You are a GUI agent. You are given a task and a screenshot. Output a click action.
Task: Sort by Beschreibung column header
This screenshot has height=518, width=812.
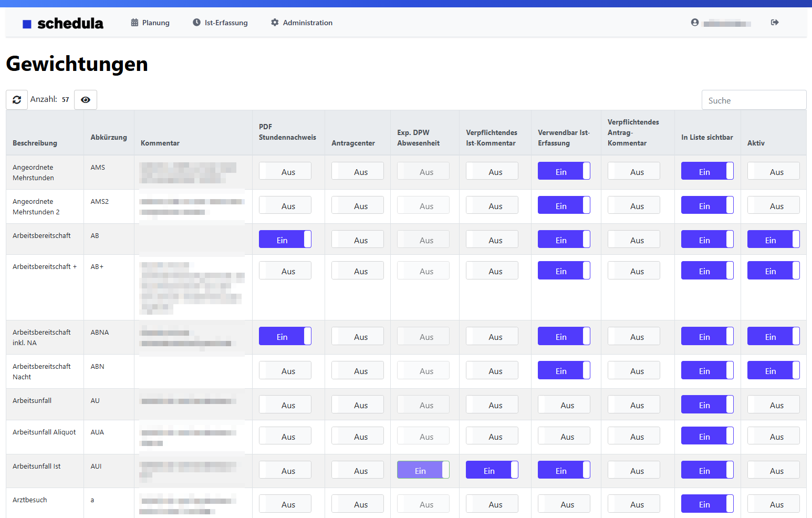coord(35,143)
